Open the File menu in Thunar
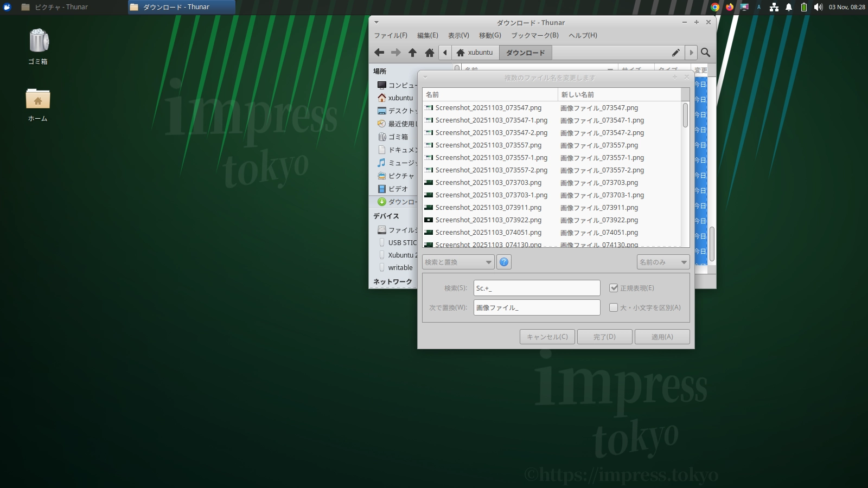 (x=391, y=35)
